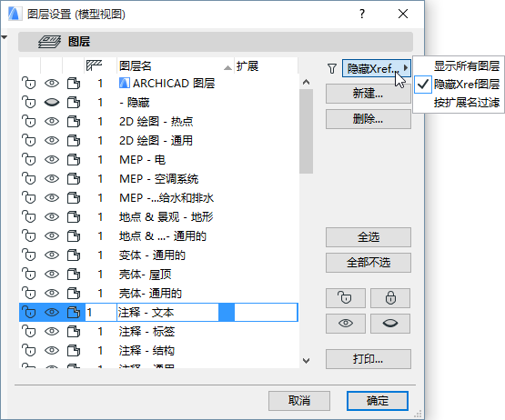
Task: Select 按扩展名过滤 menu entry
Action: coord(467,103)
